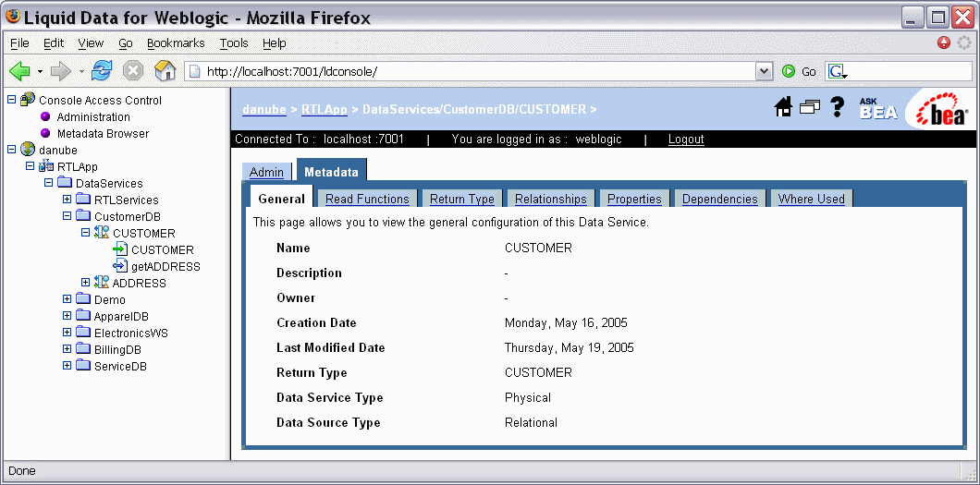Expand the RTLServices folder
Image resolution: width=980 pixels, height=485 pixels.
67,200
